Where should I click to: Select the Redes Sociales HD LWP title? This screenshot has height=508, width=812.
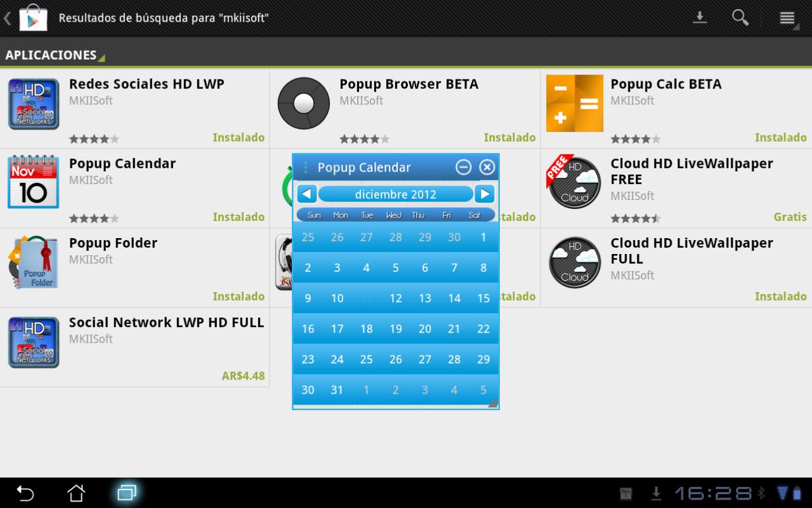(x=147, y=84)
